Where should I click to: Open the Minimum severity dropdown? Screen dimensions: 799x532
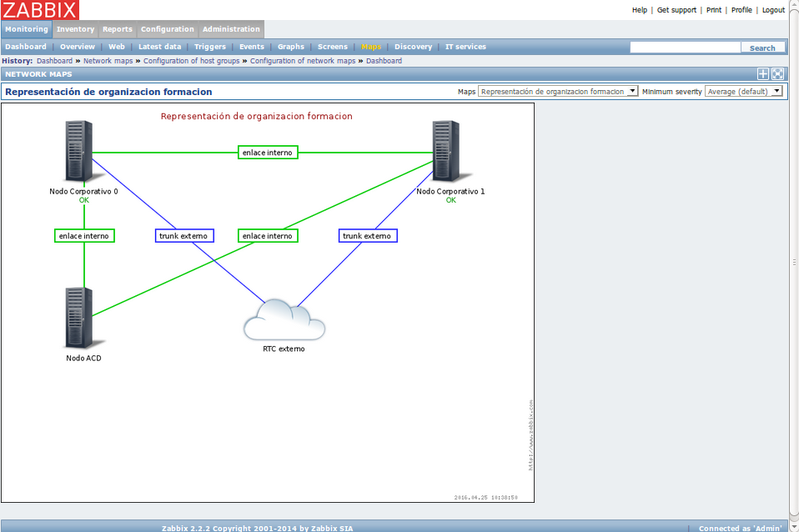[x=743, y=92]
